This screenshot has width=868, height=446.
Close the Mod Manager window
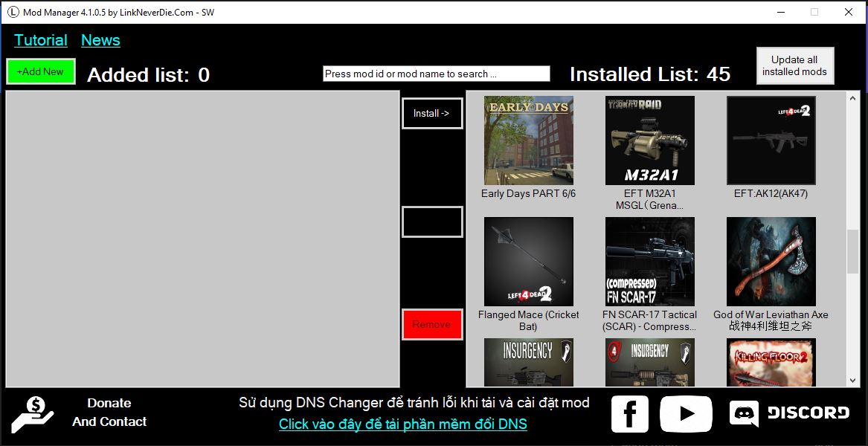coord(849,12)
